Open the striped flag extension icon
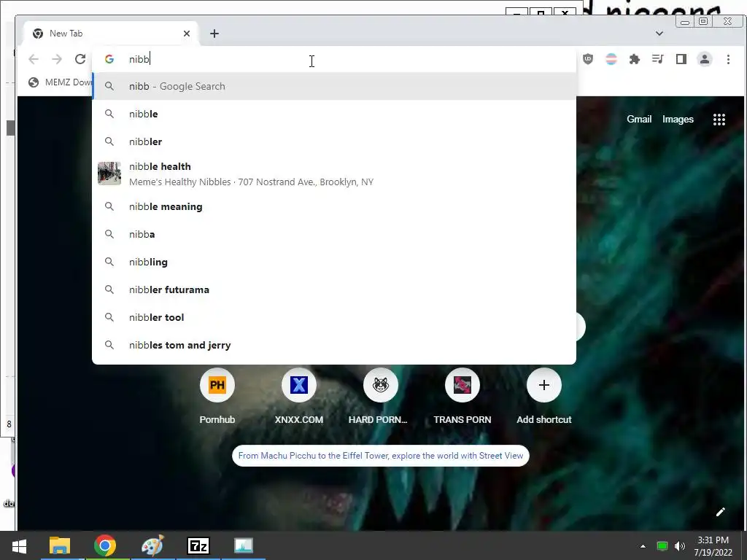The height and width of the screenshot is (560, 747). [x=611, y=59]
